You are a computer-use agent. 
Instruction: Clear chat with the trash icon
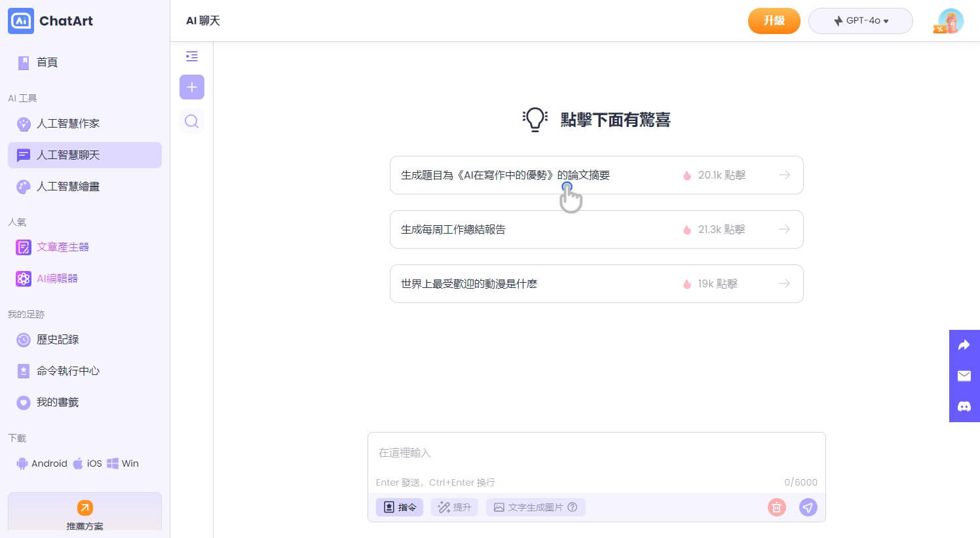pos(776,507)
